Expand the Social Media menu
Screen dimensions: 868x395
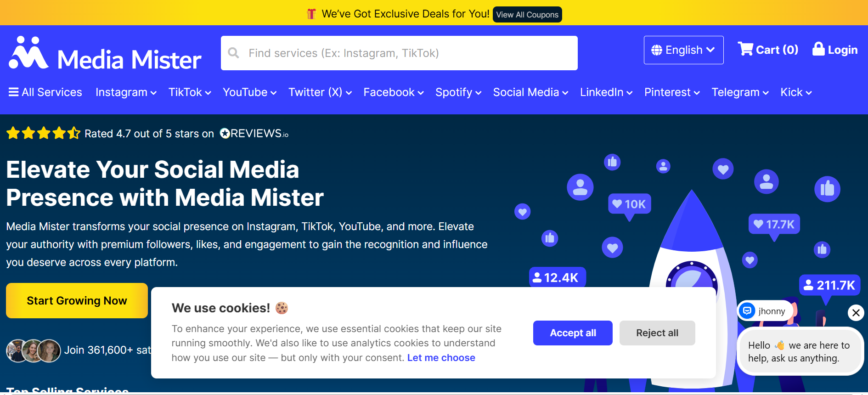[530, 92]
